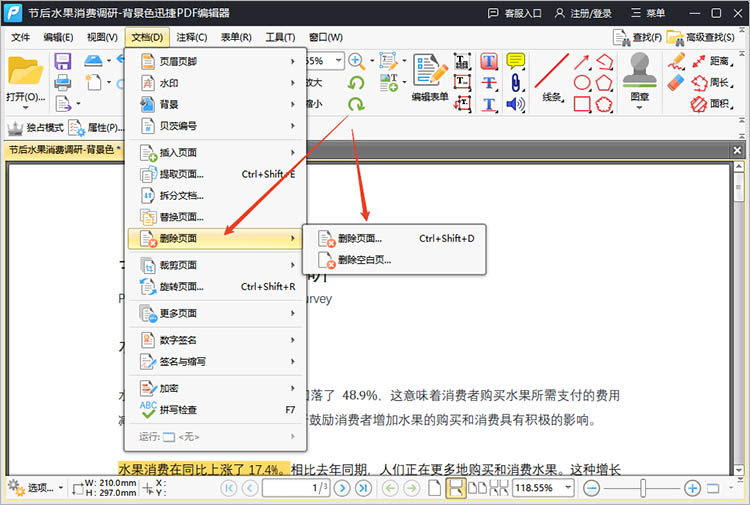Image resolution: width=750 pixels, height=505 pixels.
Task: Open the 选项 options dropdown
Action: click(36, 488)
